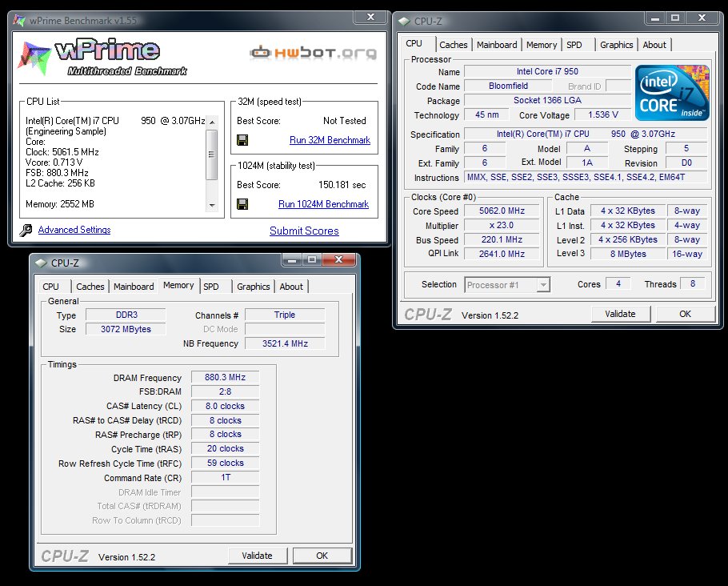Click the CPU List scroll down arrow
Image resolution: width=728 pixels, height=586 pixels.
click(212, 205)
